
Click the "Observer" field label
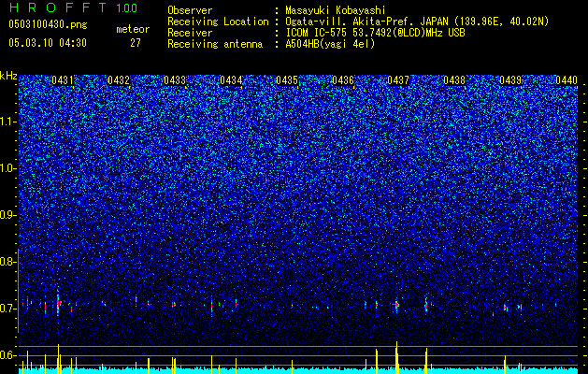[x=190, y=10]
